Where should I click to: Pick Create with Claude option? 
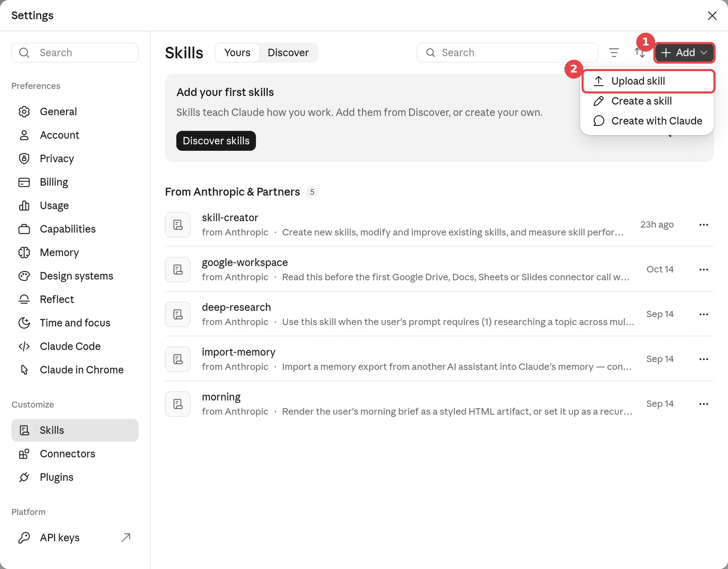(647, 121)
